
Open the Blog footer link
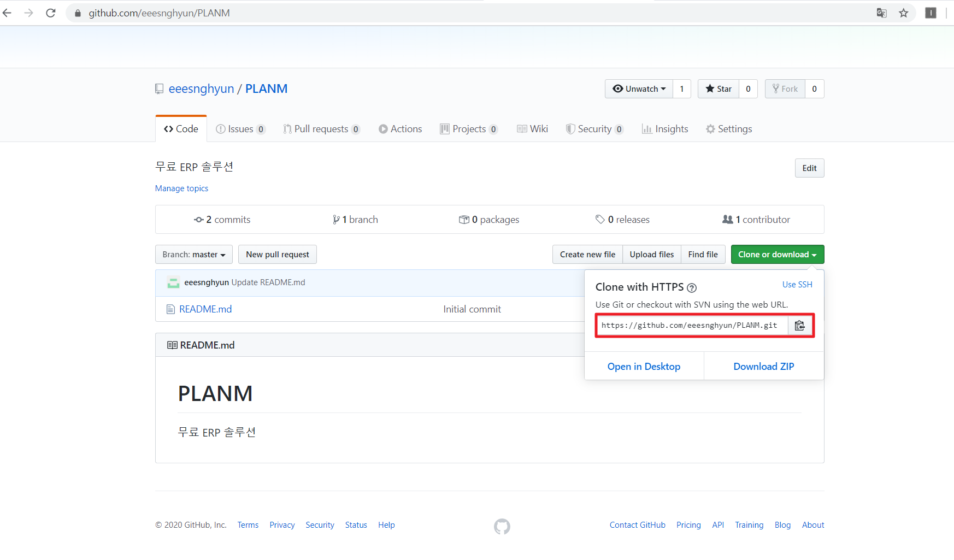pos(782,525)
